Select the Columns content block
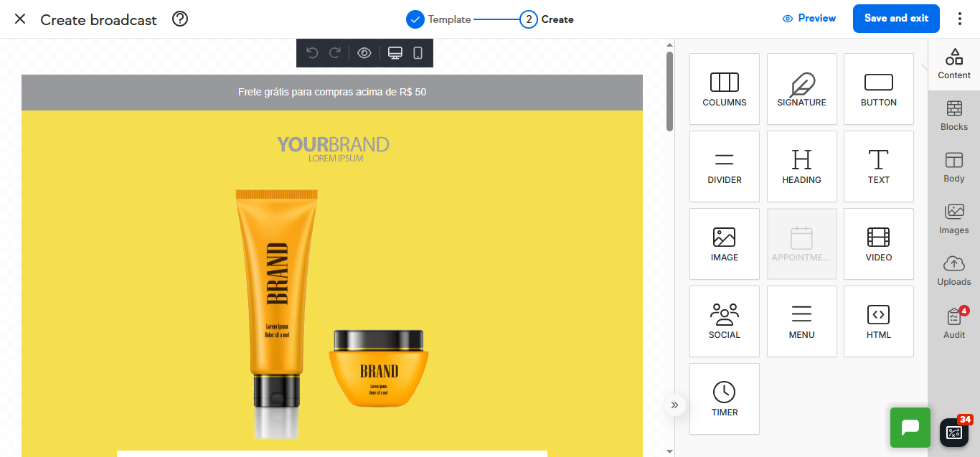The width and height of the screenshot is (980, 457). pyautogui.click(x=724, y=88)
